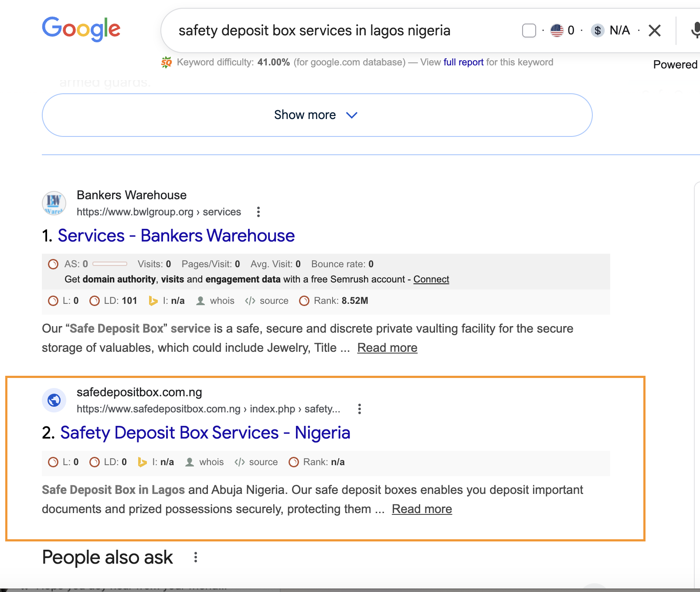Screen dimensions: 700x592
Task: Click into the search query field
Action: tap(314, 31)
